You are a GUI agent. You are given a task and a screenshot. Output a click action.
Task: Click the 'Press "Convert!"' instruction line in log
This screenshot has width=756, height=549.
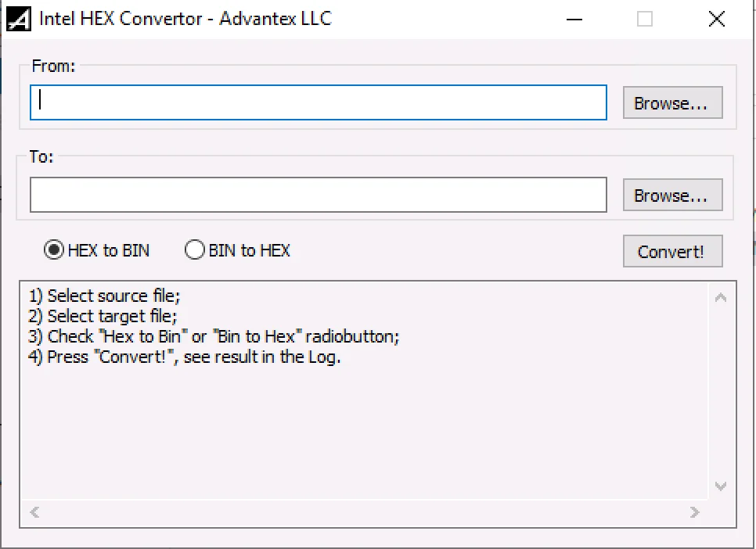[x=185, y=357]
